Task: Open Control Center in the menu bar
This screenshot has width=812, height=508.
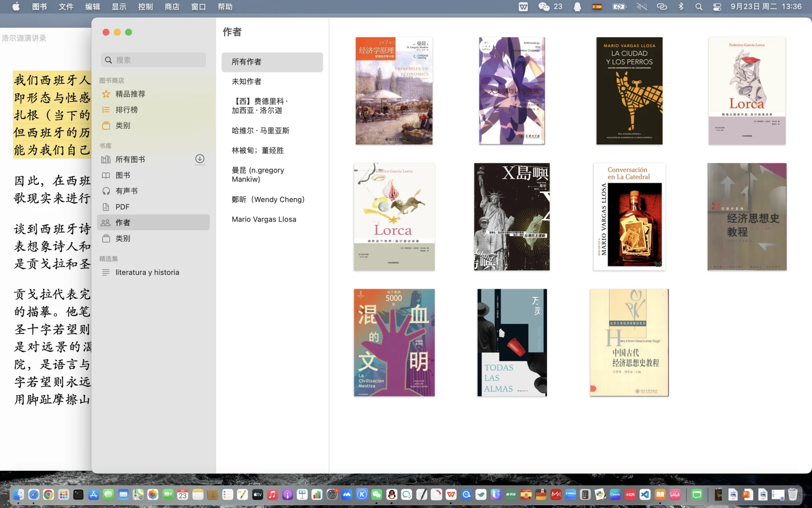Action: [717, 7]
